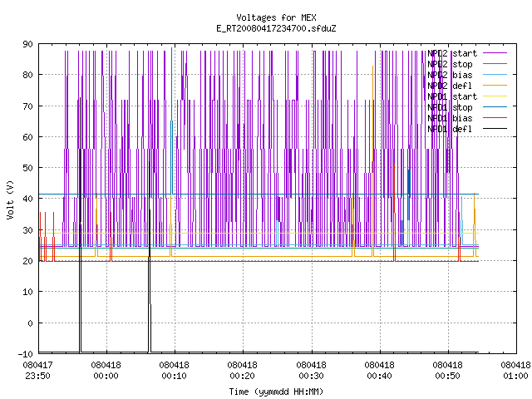
Task: Click the y-axis tick label 60
Action: pos(27,137)
